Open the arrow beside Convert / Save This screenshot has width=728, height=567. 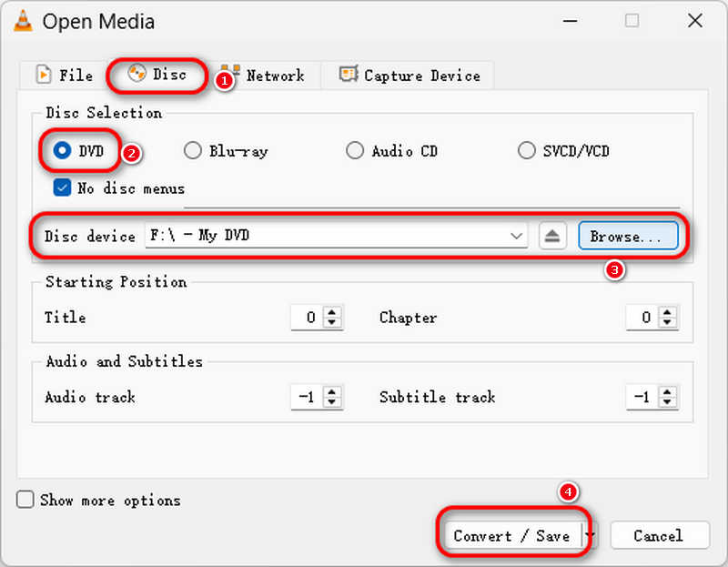[591, 535]
